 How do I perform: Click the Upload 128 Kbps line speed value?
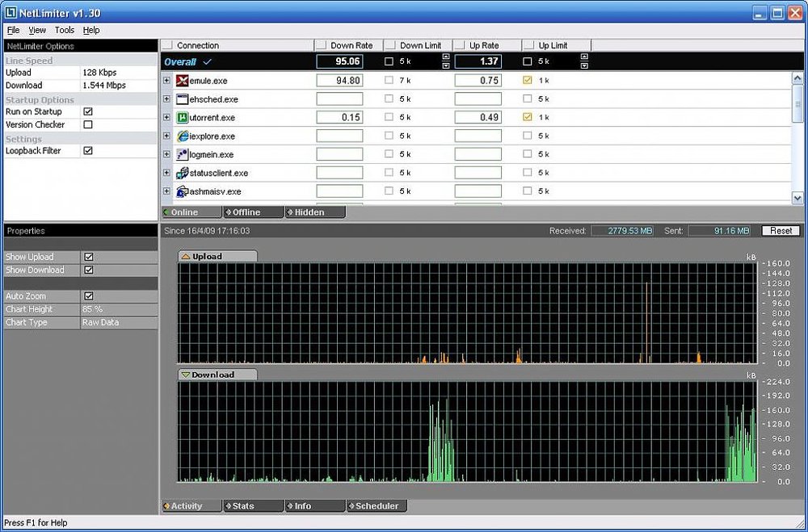click(x=99, y=73)
